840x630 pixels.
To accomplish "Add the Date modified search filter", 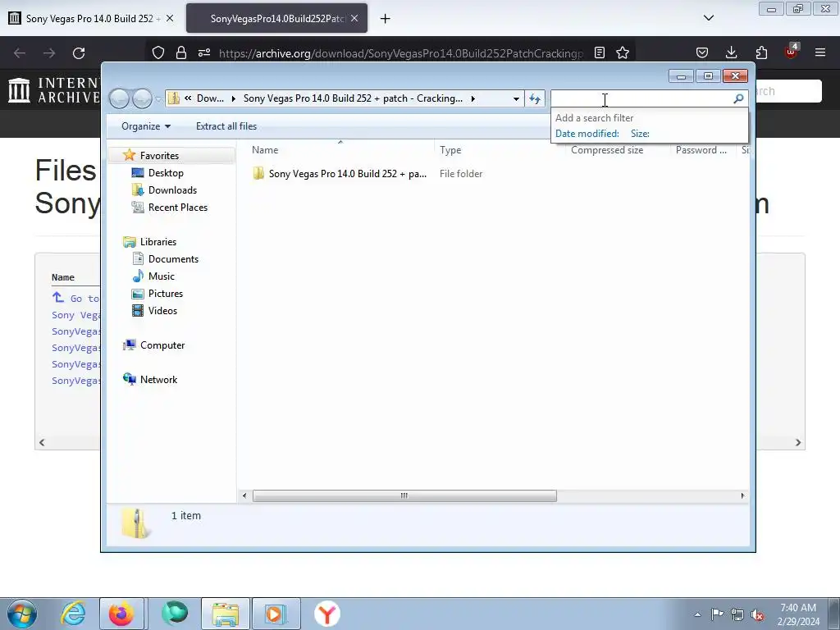I will [x=587, y=134].
